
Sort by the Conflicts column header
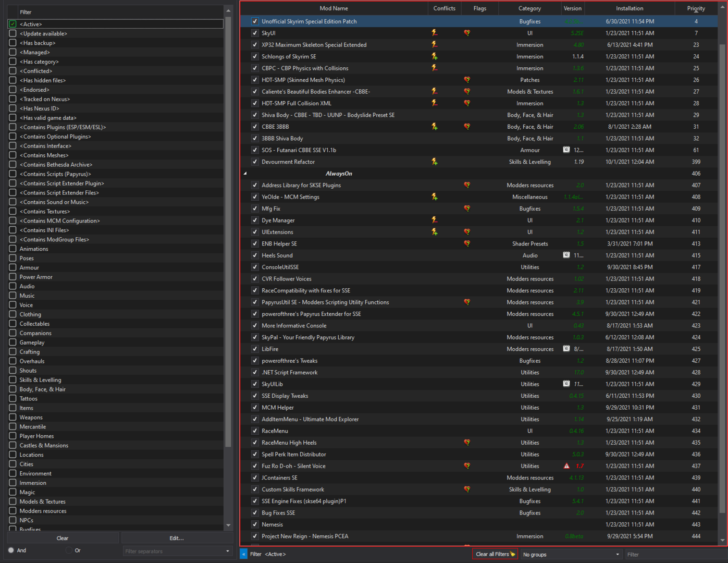pos(445,8)
